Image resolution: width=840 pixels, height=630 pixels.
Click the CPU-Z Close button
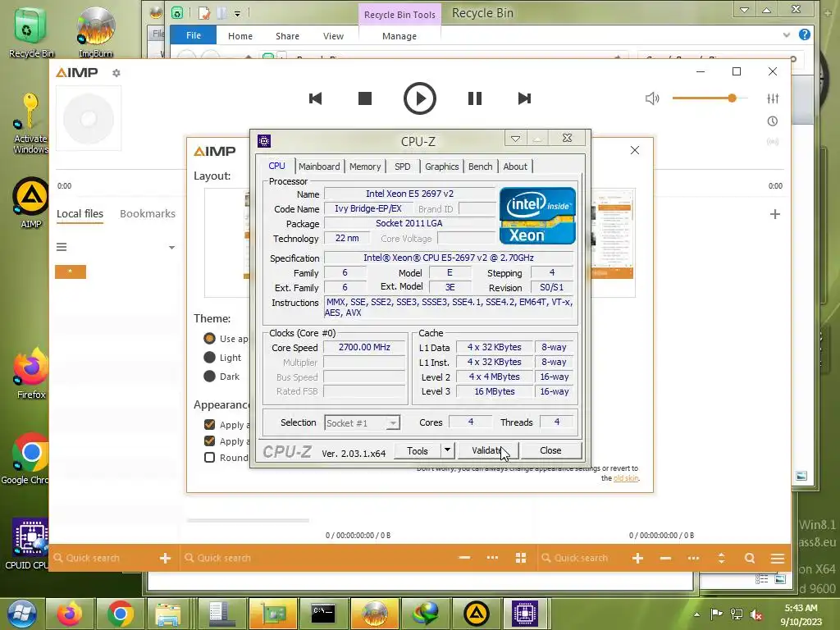click(x=550, y=450)
